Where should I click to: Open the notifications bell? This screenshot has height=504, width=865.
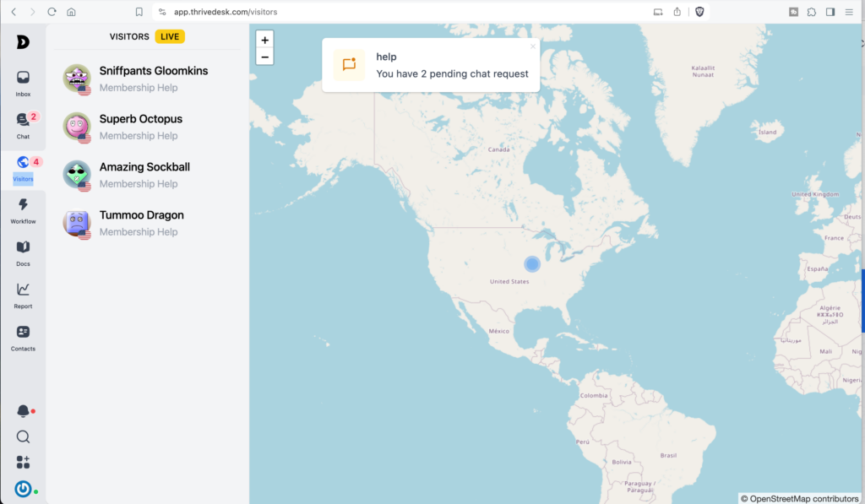tap(23, 410)
